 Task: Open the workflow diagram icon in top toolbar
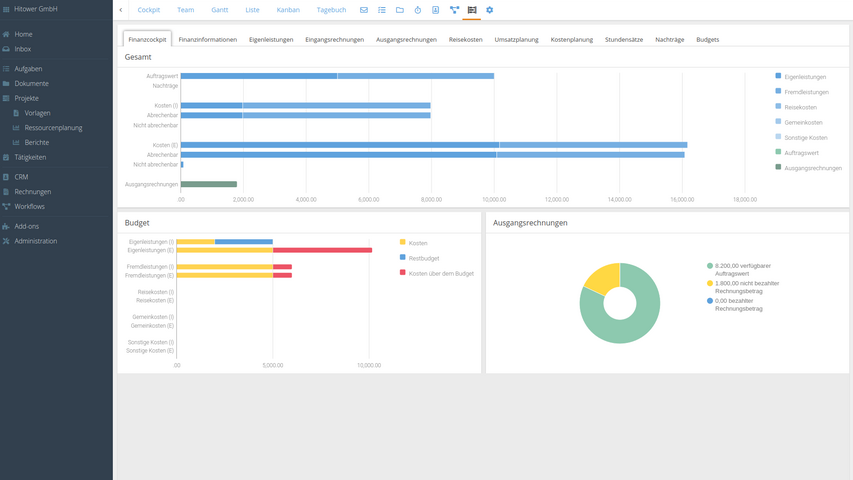point(454,10)
